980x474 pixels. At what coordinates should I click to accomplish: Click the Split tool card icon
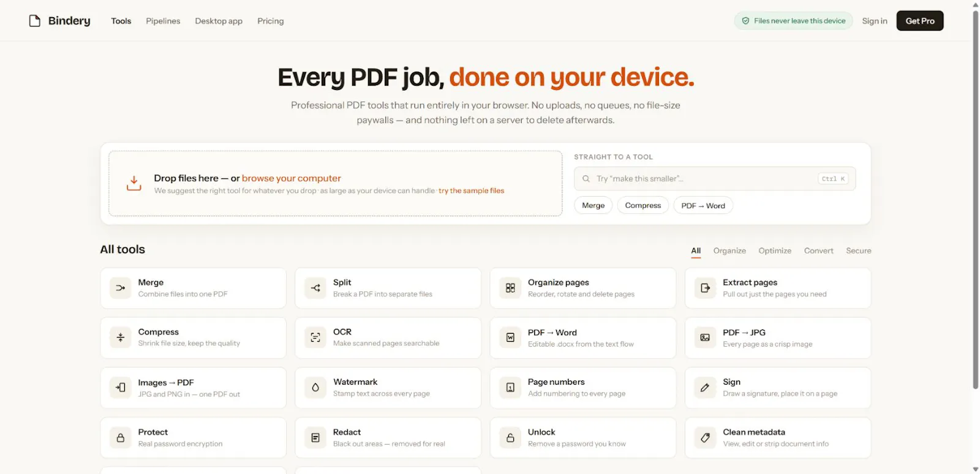point(315,288)
